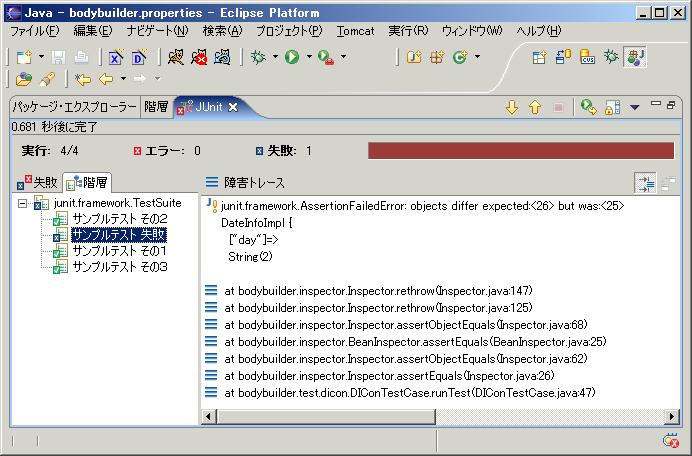
Task: Select test サンプルテスト その2
Action: (120, 219)
